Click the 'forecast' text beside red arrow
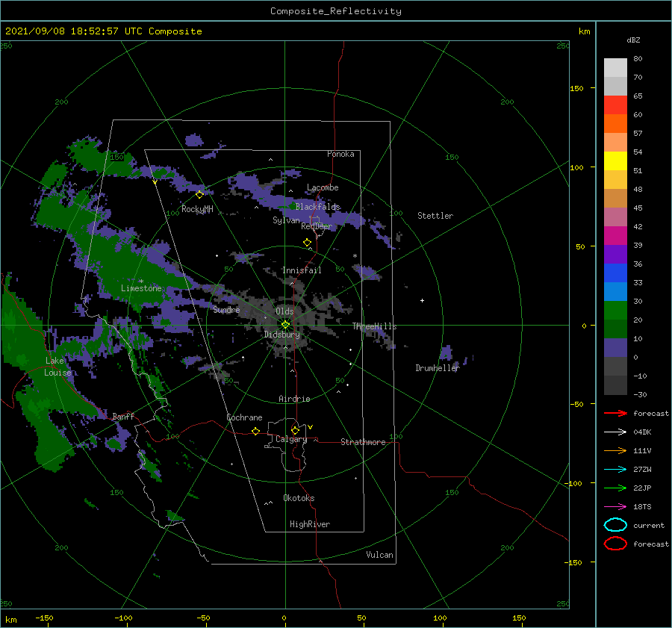672x628 pixels. click(651, 413)
